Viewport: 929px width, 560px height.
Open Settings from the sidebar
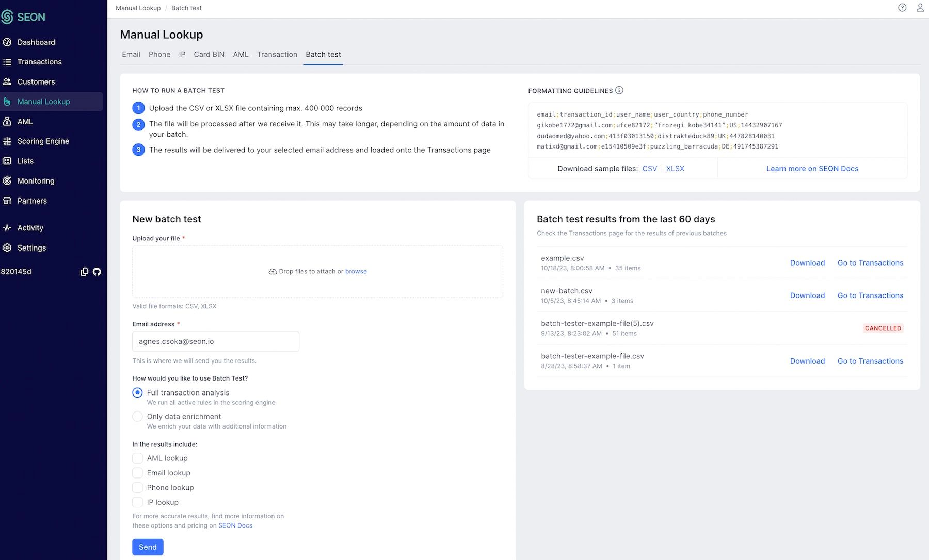pos(31,248)
